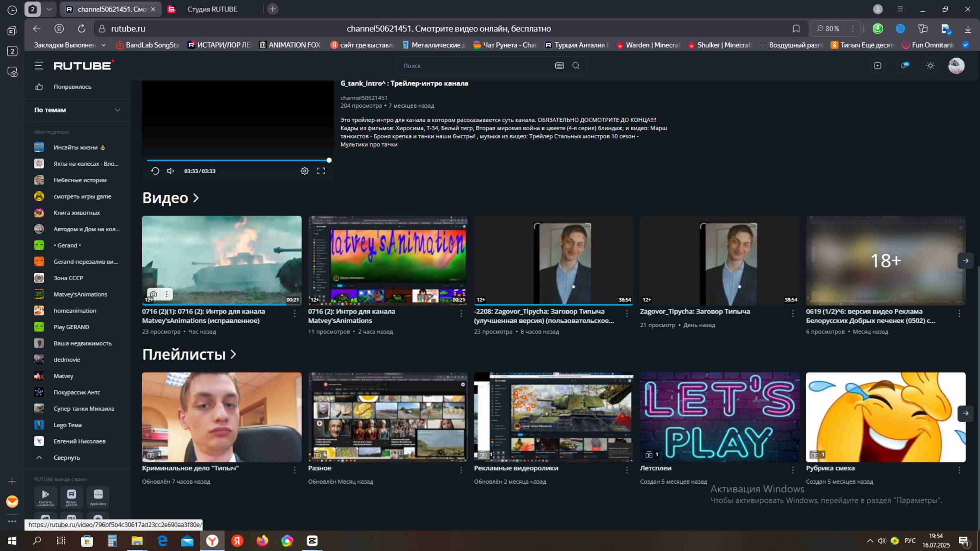
Task: Open player settings gear icon
Action: click(x=305, y=171)
